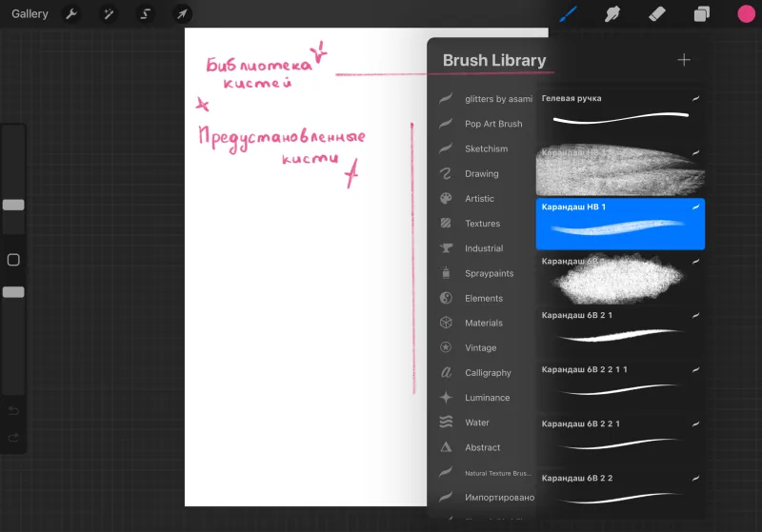Open the Adjustments magic wand menu
762x532 pixels.
(109, 13)
